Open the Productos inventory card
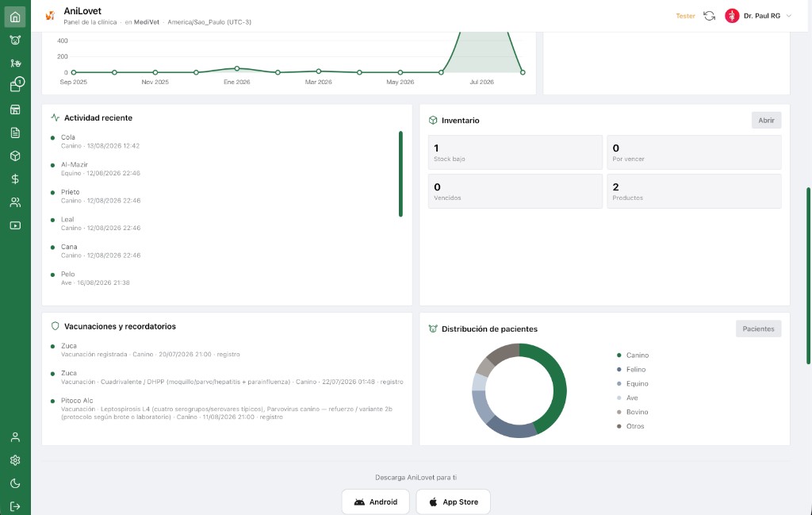Image resolution: width=812 pixels, height=515 pixels. 694,191
